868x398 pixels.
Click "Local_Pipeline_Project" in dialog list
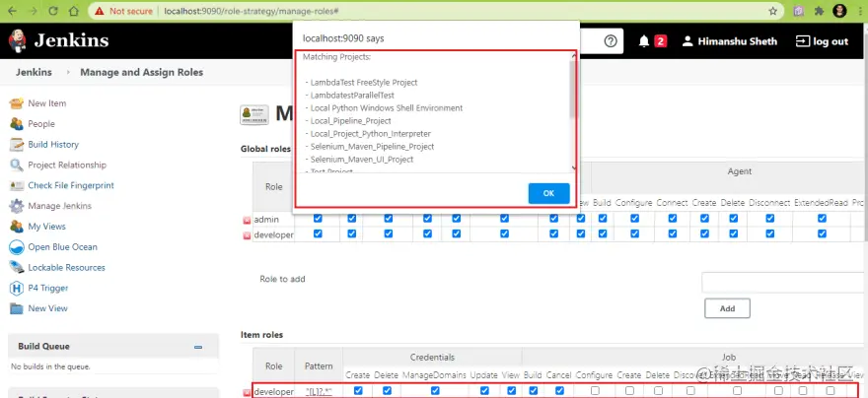coord(350,120)
